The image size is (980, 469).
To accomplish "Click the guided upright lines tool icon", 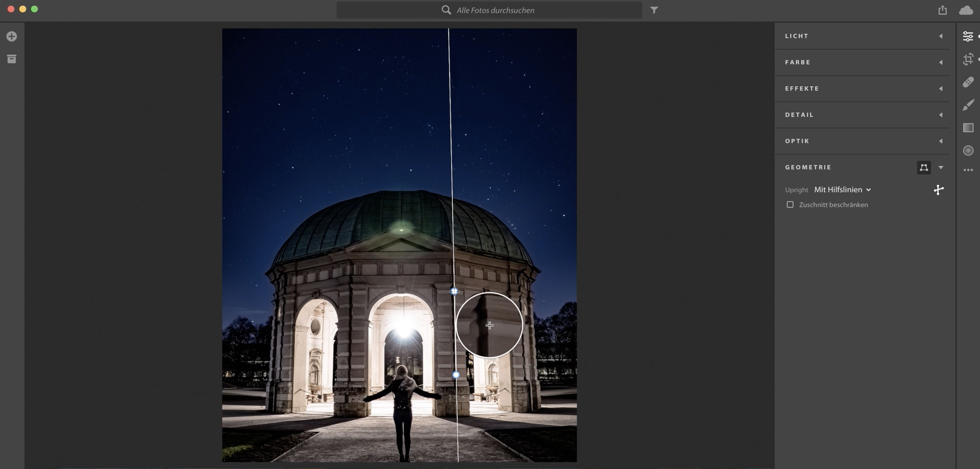I will click(938, 190).
